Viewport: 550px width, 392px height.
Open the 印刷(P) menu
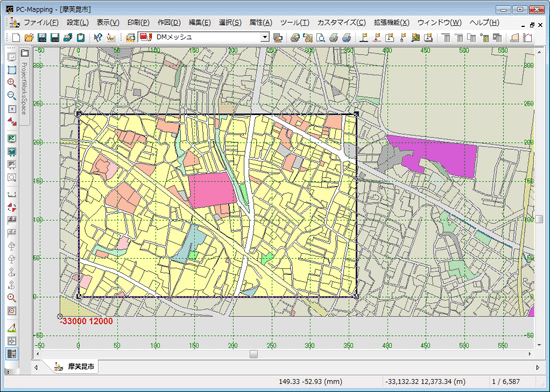tap(138, 23)
